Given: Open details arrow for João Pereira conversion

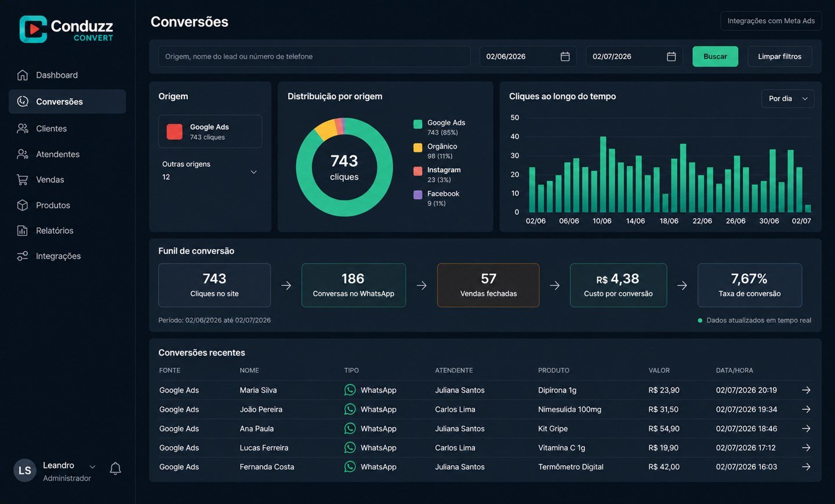Looking at the screenshot, I should tap(806, 409).
